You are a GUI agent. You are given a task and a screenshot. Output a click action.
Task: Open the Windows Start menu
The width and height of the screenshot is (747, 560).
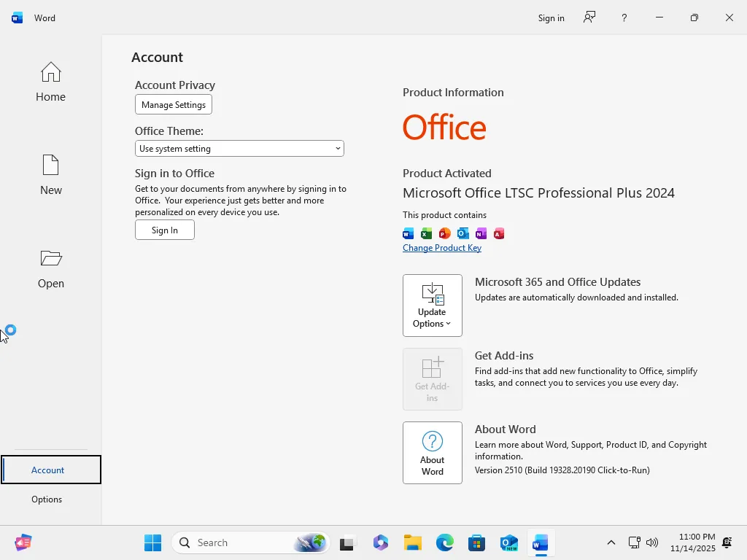click(153, 542)
